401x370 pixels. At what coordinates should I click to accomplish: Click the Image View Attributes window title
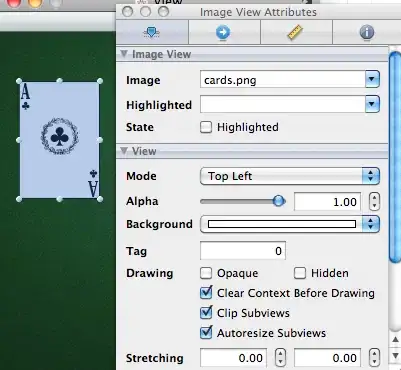point(258,12)
